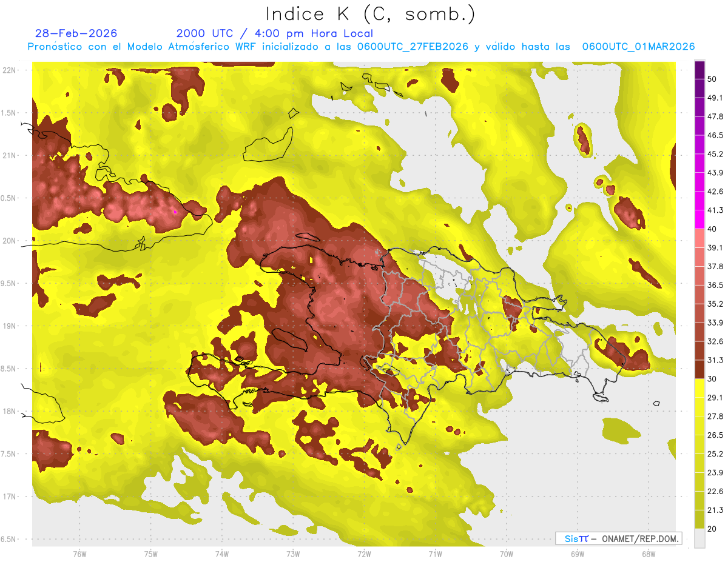Click the "71W" longitude axis label

[x=435, y=553]
